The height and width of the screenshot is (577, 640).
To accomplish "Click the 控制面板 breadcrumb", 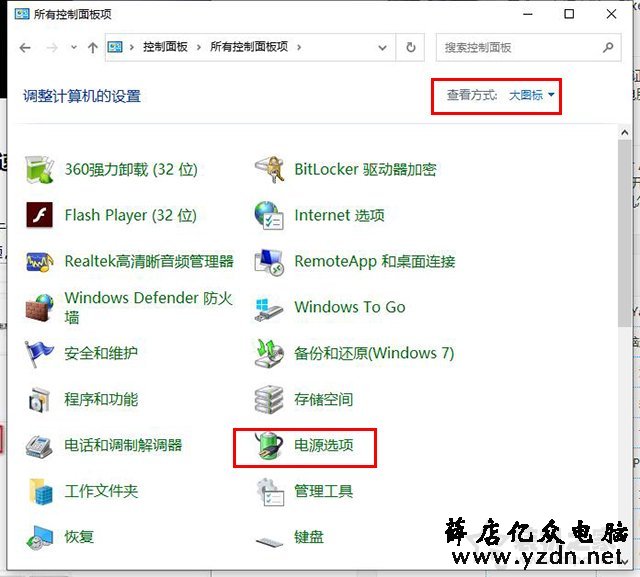I will coord(165,47).
